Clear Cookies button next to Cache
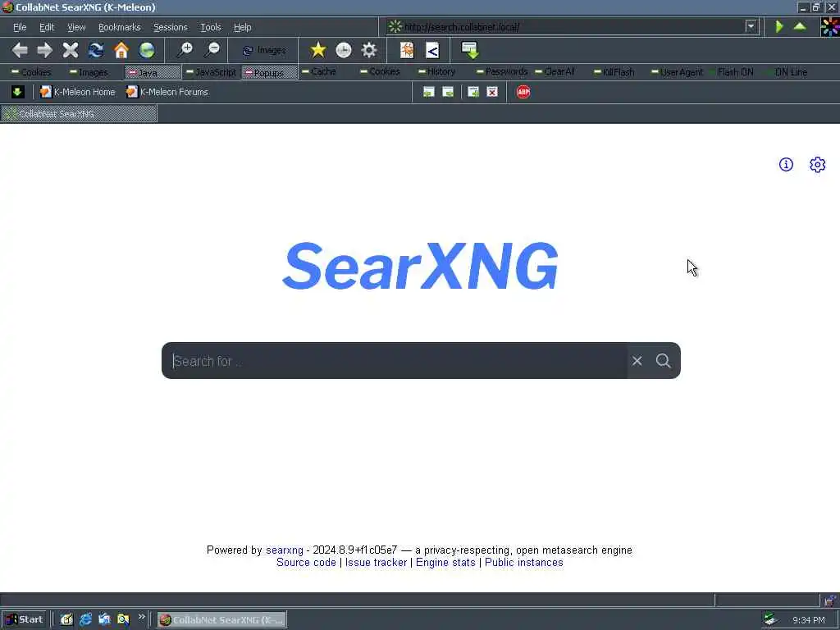 coord(381,71)
